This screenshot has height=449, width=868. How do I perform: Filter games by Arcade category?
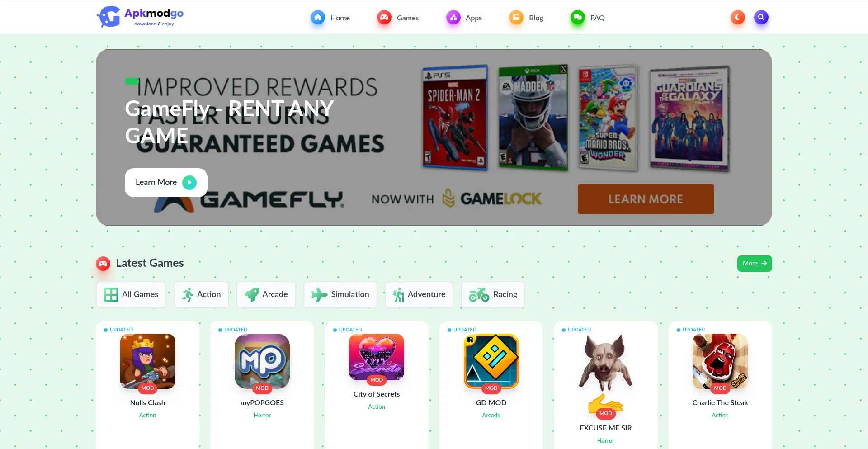tap(266, 295)
